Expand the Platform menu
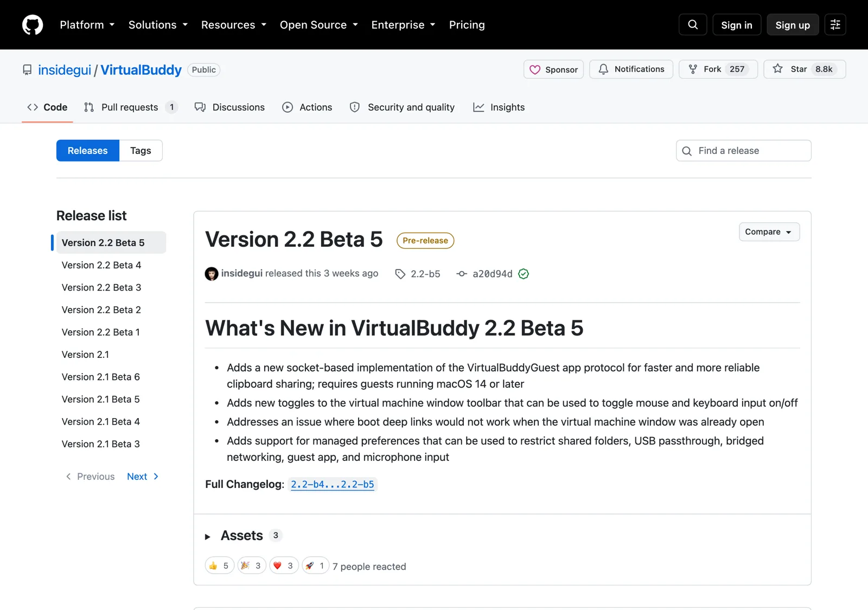This screenshot has height=610, width=868. (87, 25)
